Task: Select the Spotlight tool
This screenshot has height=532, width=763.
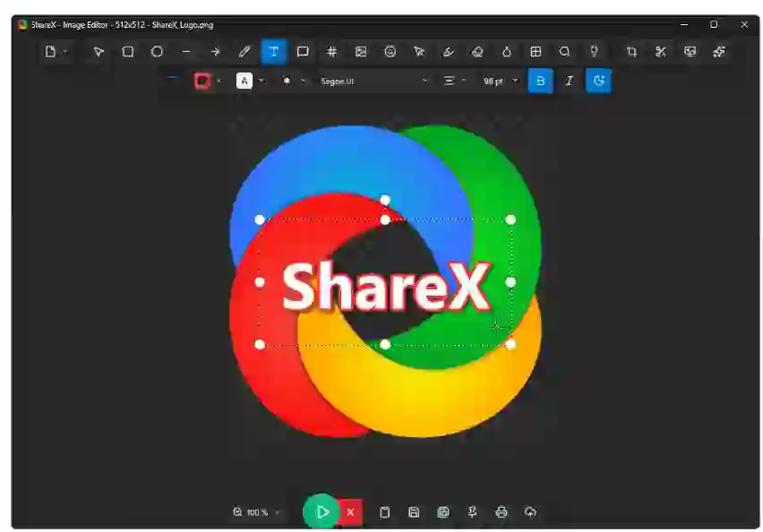Action: click(x=594, y=52)
